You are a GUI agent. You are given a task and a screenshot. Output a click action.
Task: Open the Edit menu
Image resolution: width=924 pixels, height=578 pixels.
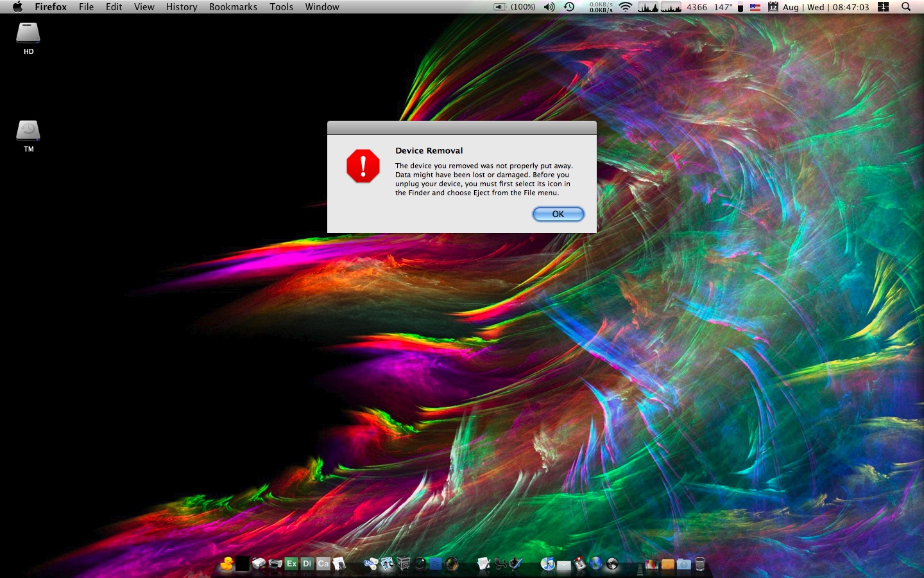(114, 7)
